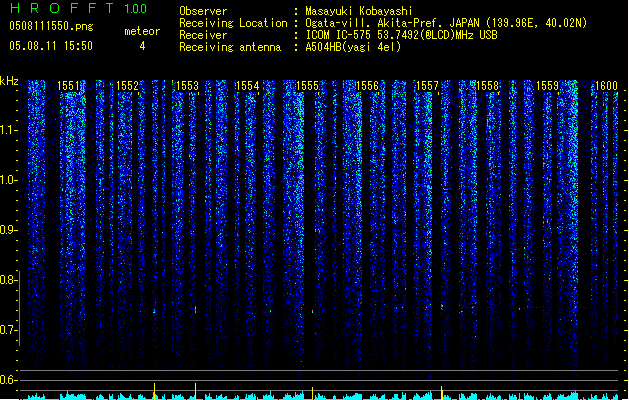The height and width of the screenshot is (400, 629).
Task: Click the 1551 time marker
Action: [69, 86]
